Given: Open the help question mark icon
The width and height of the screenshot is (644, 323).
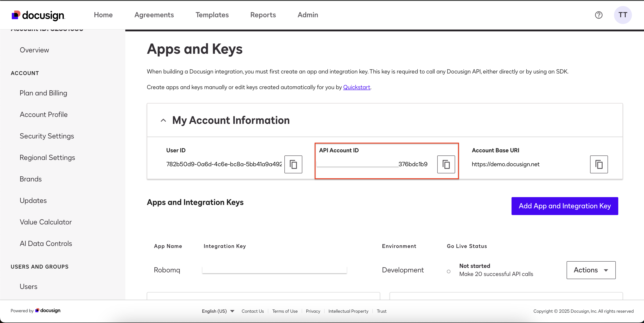Looking at the screenshot, I should (599, 15).
